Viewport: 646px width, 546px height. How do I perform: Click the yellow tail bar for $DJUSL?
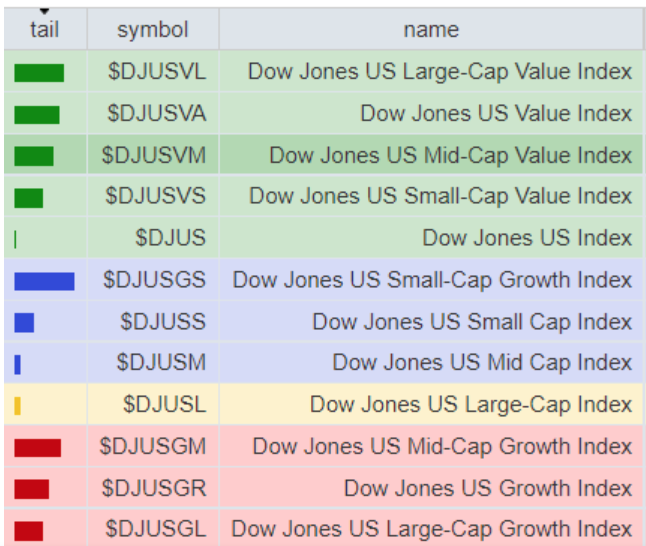(18, 405)
